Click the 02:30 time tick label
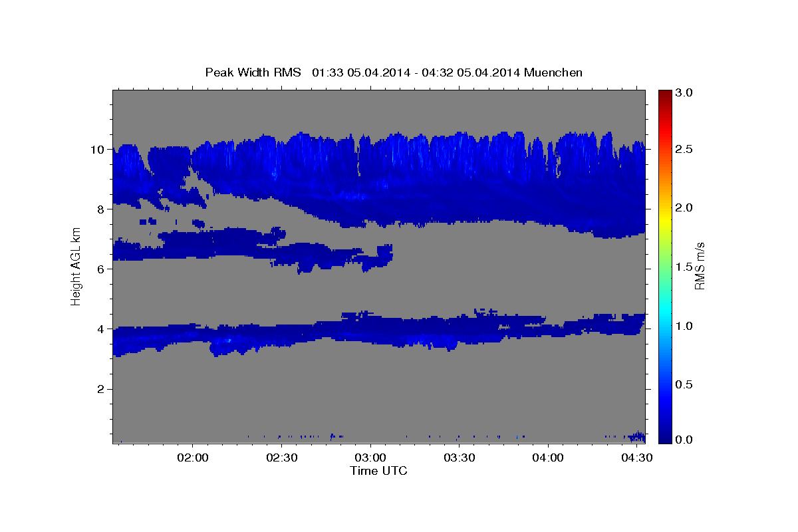This screenshot has height=532, width=798. pyautogui.click(x=281, y=458)
